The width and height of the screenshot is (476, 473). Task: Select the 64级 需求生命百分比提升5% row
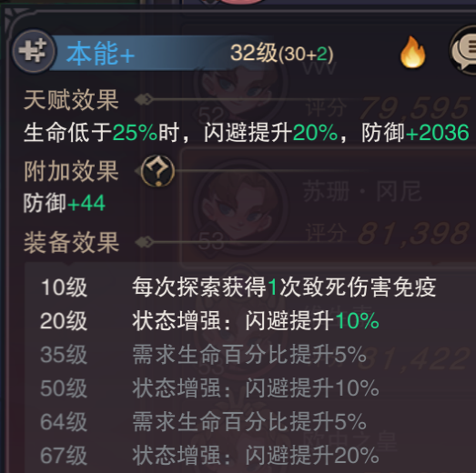point(203,422)
